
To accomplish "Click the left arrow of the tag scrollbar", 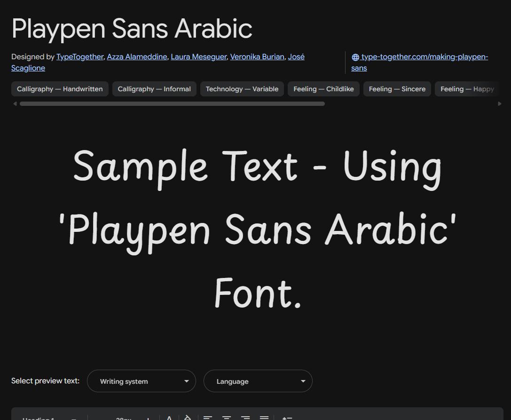I will click(x=15, y=103).
